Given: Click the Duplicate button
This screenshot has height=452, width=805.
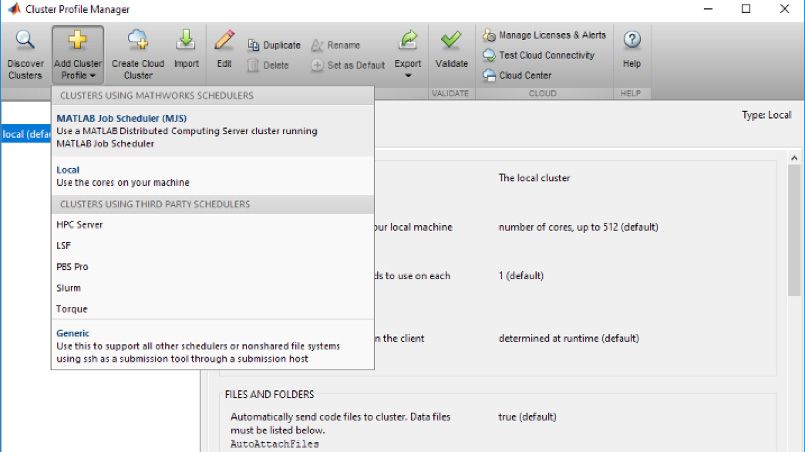Looking at the screenshot, I should point(274,45).
